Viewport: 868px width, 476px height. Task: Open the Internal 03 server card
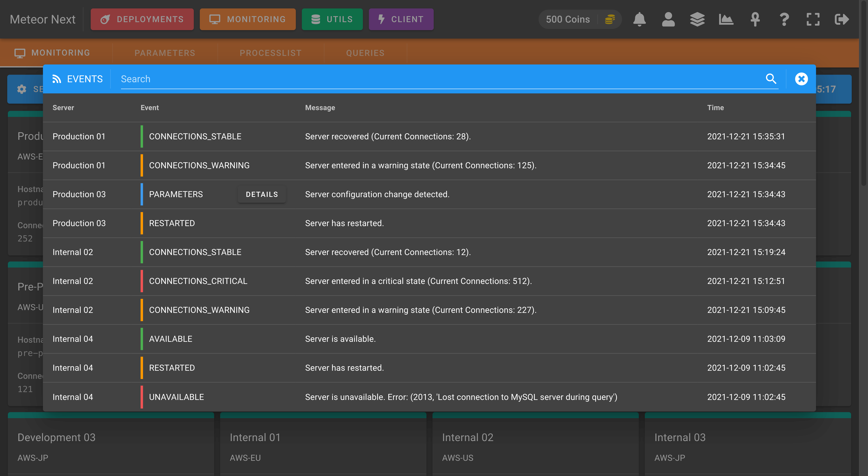[x=748, y=444]
